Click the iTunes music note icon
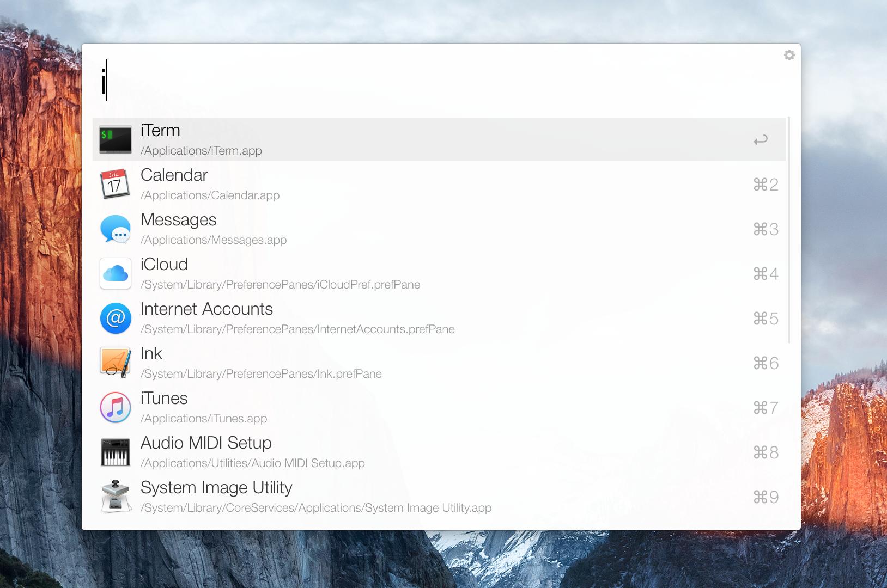The height and width of the screenshot is (588, 887). pos(116,407)
